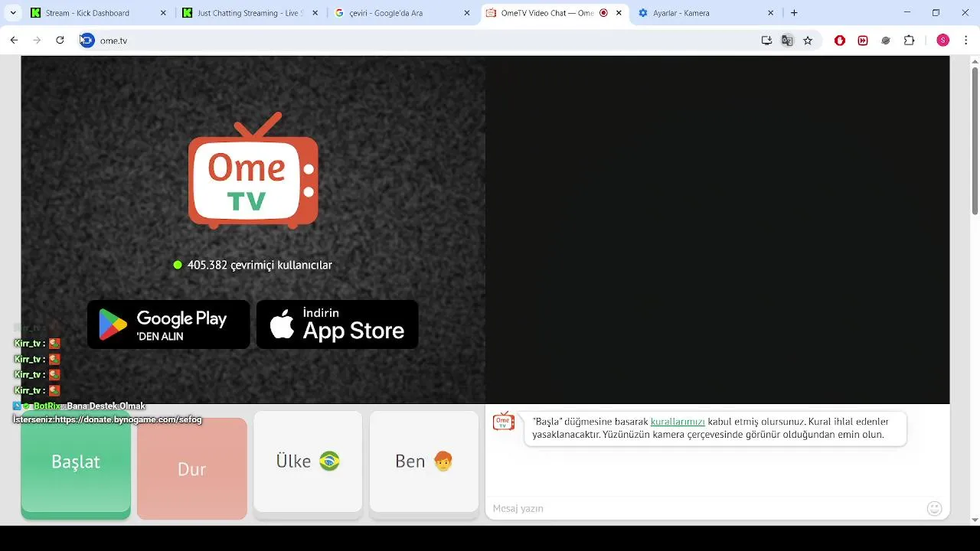Reload the ome.tv page
The height and width of the screenshot is (551, 980).
pos(60,41)
